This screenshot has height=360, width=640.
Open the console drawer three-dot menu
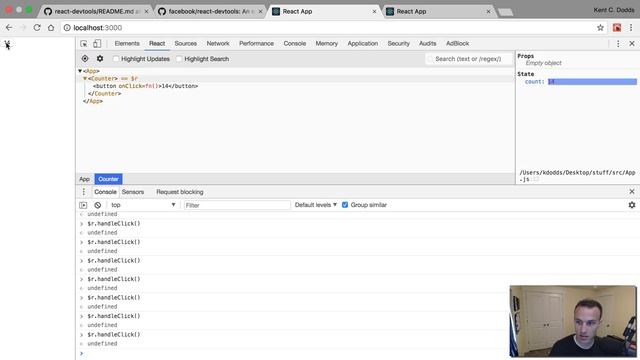[x=84, y=192]
